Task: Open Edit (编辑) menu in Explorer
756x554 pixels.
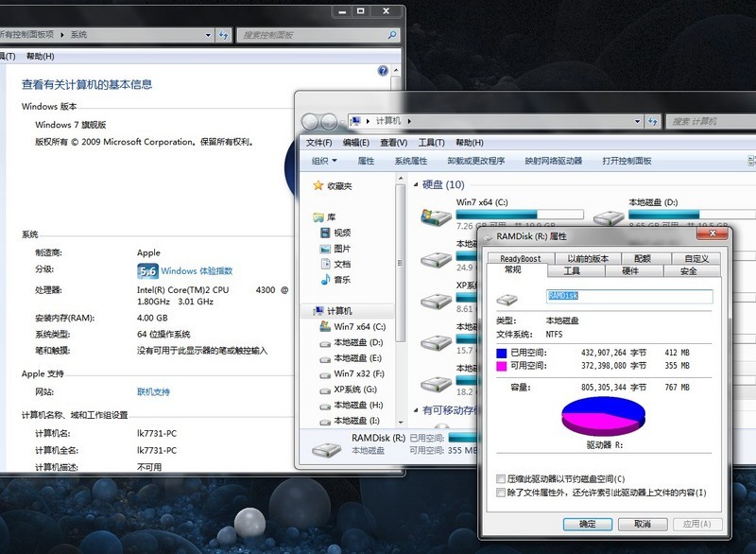Action: pos(356,143)
